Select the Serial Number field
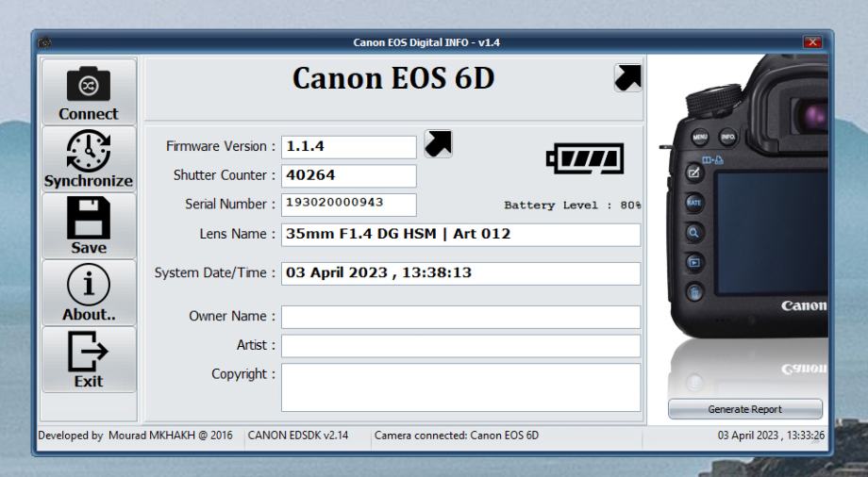This screenshot has height=477, width=868. 349,205
